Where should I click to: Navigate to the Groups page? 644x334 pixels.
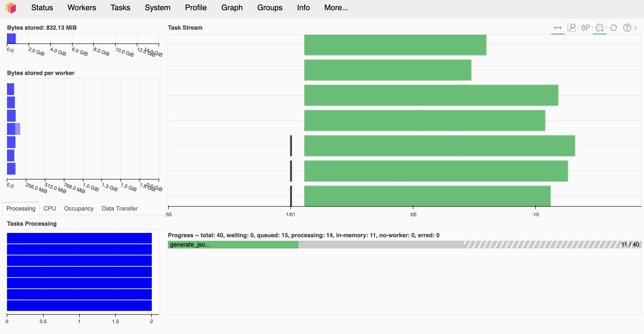click(x=269, y=8)
